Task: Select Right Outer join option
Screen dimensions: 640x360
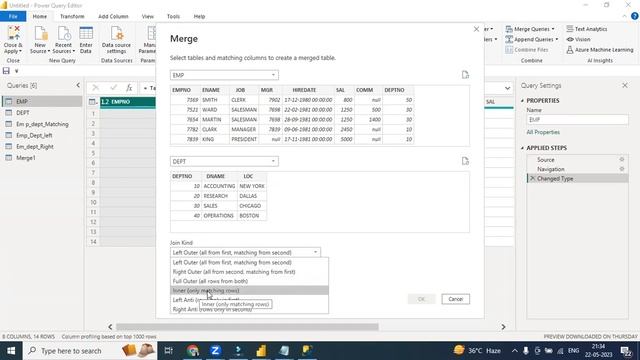Action: [x=249, y=272]
